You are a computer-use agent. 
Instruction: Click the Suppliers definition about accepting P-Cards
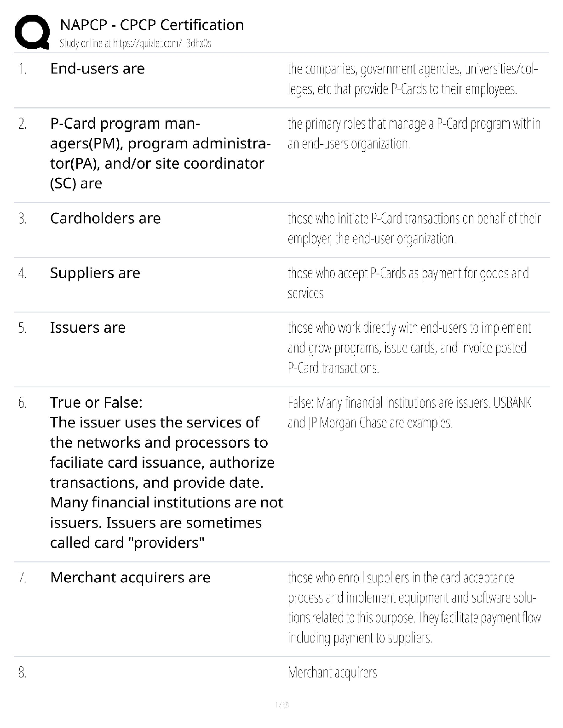(x=408, y=283)
